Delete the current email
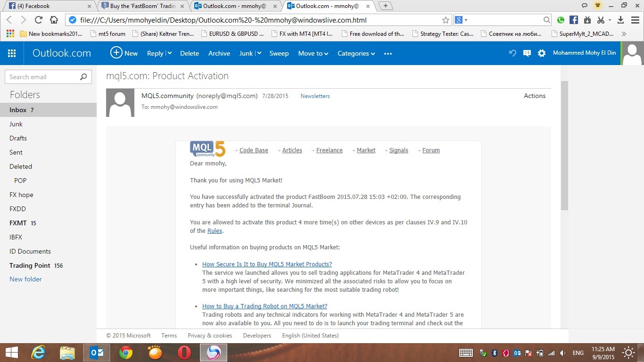The width and height of the screenshot is (644, 362). [190, 53]
